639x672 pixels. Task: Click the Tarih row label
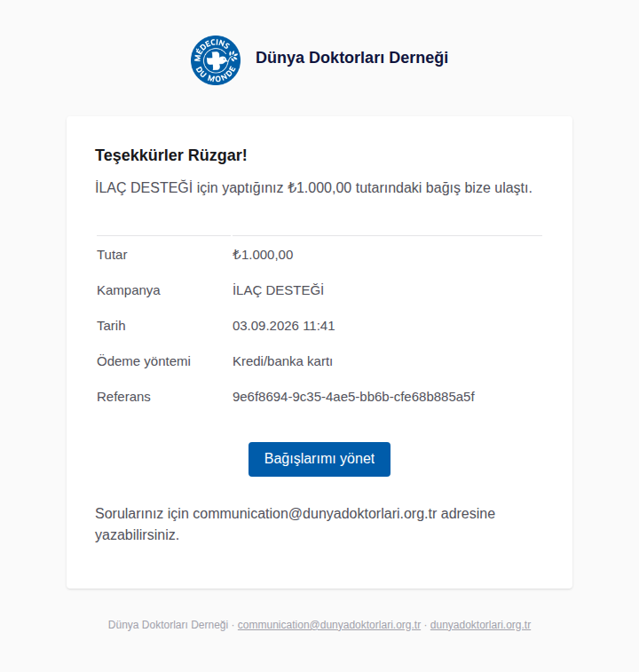(x=111, y=326)
